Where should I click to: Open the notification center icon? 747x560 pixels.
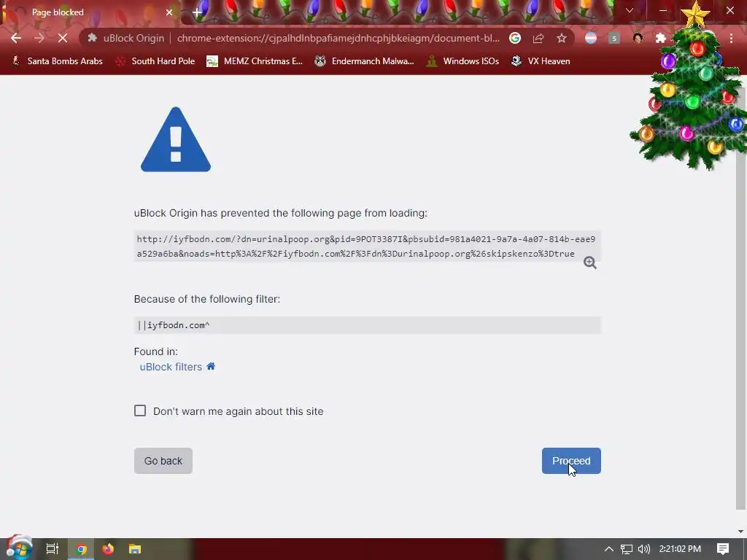click(723, 549)
